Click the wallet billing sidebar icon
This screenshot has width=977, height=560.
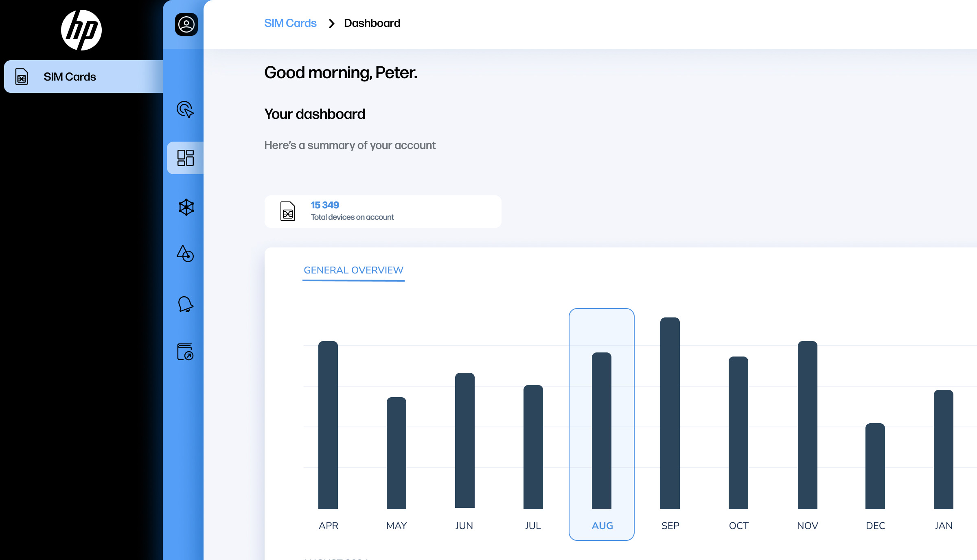pos(185,352)
